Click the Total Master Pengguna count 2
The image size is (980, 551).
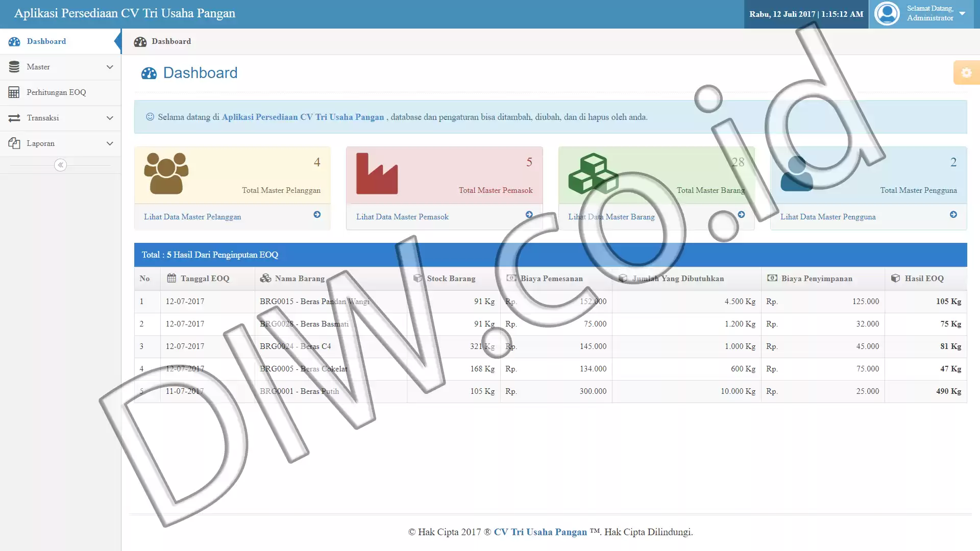tap(953, 162)
